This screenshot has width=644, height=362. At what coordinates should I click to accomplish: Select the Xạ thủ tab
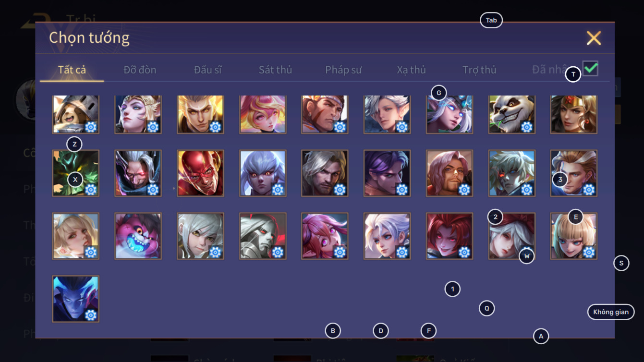tap(412, 70)
